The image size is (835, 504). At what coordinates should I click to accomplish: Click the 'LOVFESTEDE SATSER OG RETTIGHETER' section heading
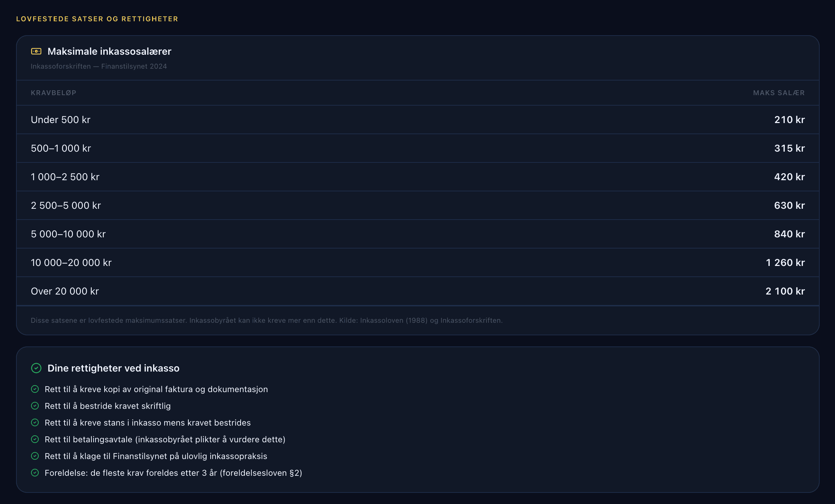97,19
